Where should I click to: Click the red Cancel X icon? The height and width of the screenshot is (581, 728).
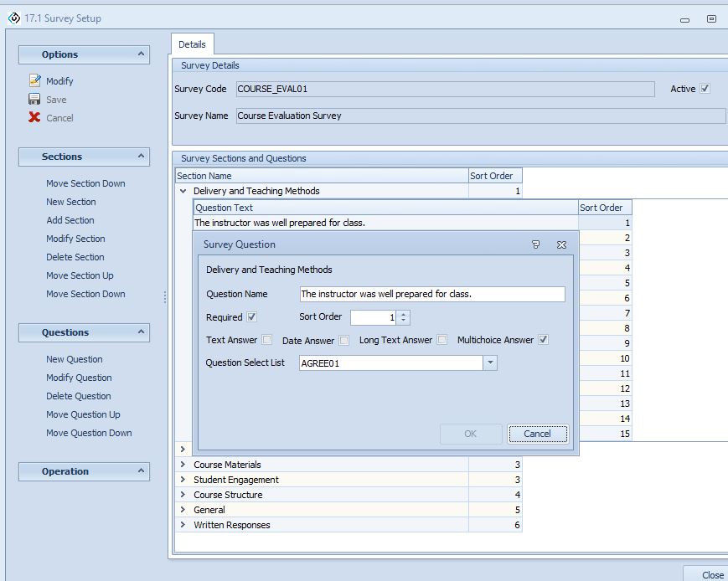34,118
